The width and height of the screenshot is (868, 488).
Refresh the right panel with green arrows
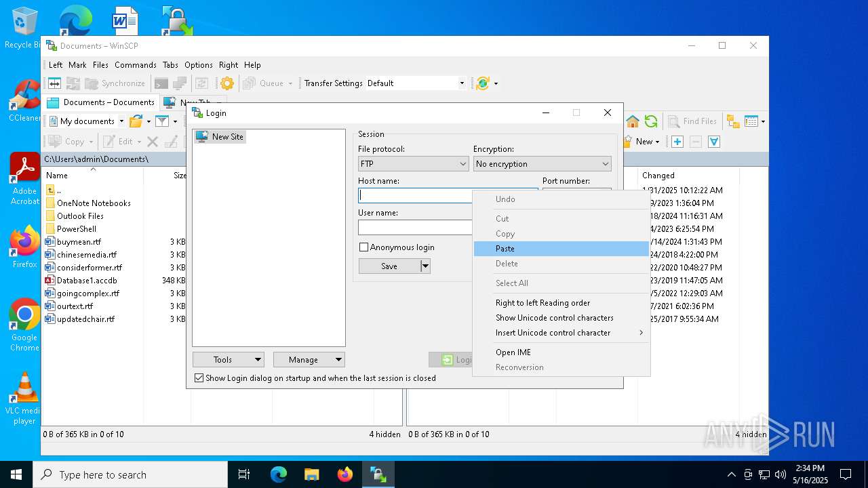tap(651, 121)
